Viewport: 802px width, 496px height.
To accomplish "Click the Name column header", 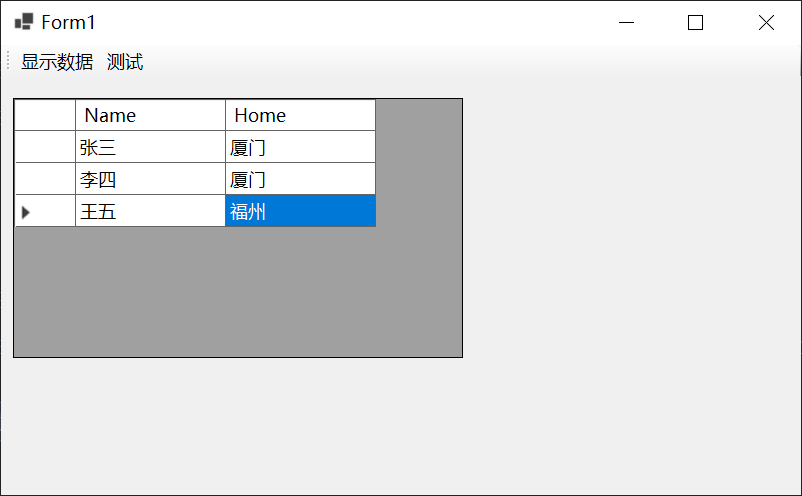I will [x=150, y=115].
